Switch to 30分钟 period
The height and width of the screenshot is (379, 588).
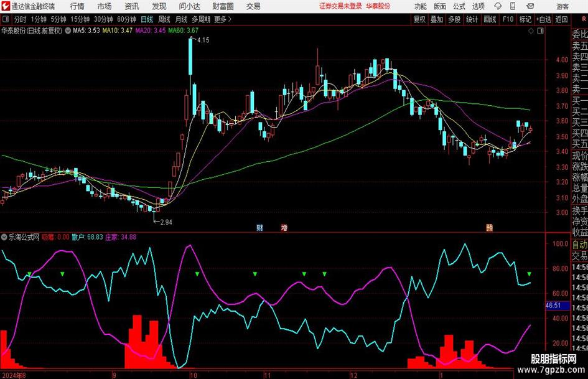coord(103,19)
